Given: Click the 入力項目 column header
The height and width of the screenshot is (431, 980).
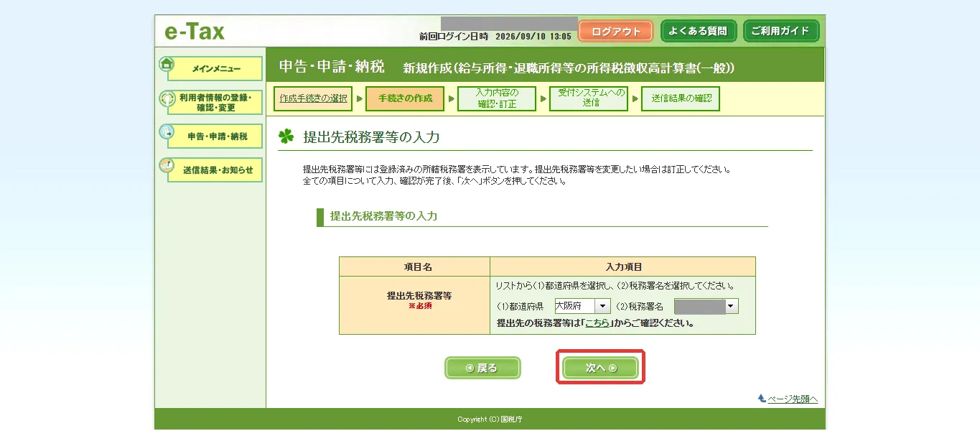Looking at the screenshot, I should (x=624, y=267).
